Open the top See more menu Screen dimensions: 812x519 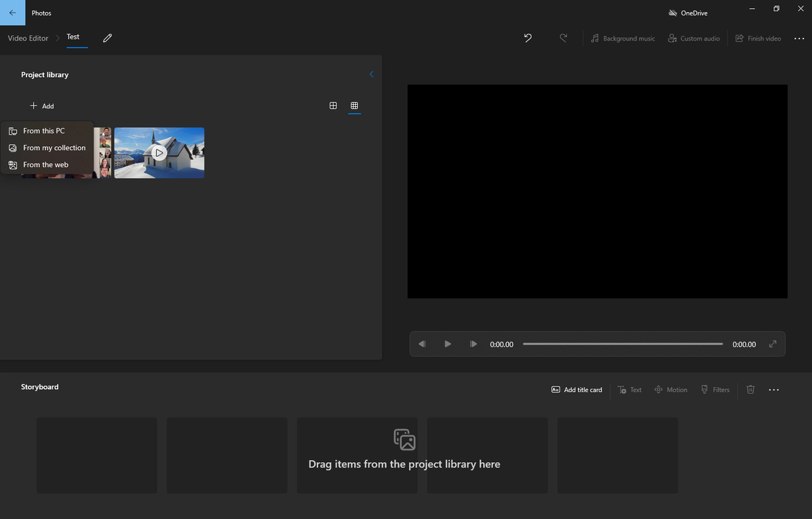[799, 39]
